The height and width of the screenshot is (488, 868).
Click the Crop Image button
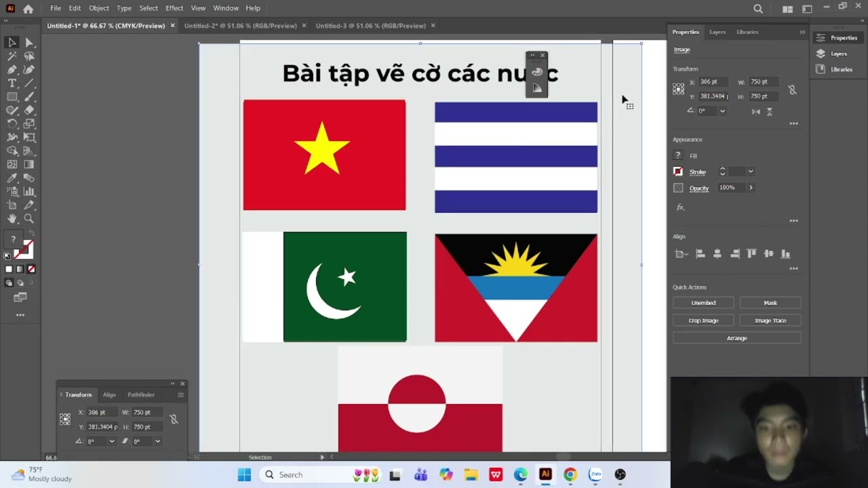coord(703,321)
